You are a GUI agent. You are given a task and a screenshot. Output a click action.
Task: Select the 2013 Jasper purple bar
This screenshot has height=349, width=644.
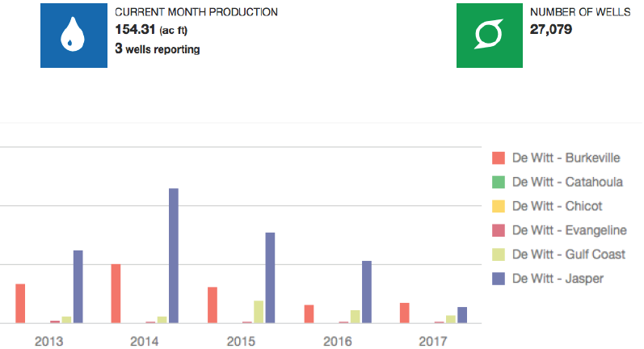click(78, 286)
